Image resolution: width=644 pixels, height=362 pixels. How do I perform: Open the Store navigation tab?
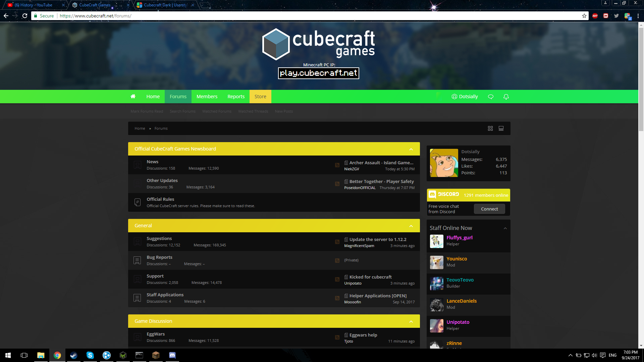[260, 97]
